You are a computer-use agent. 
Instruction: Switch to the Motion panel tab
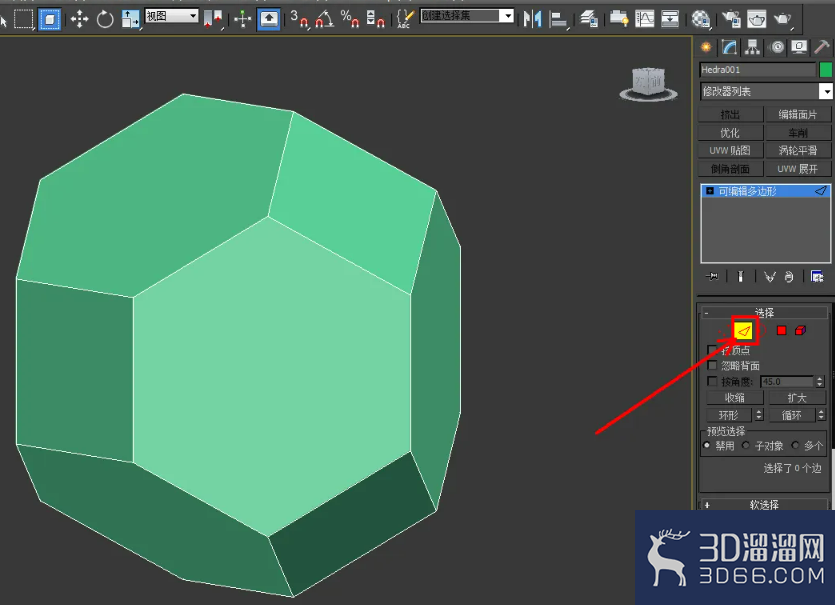[777, 47]
